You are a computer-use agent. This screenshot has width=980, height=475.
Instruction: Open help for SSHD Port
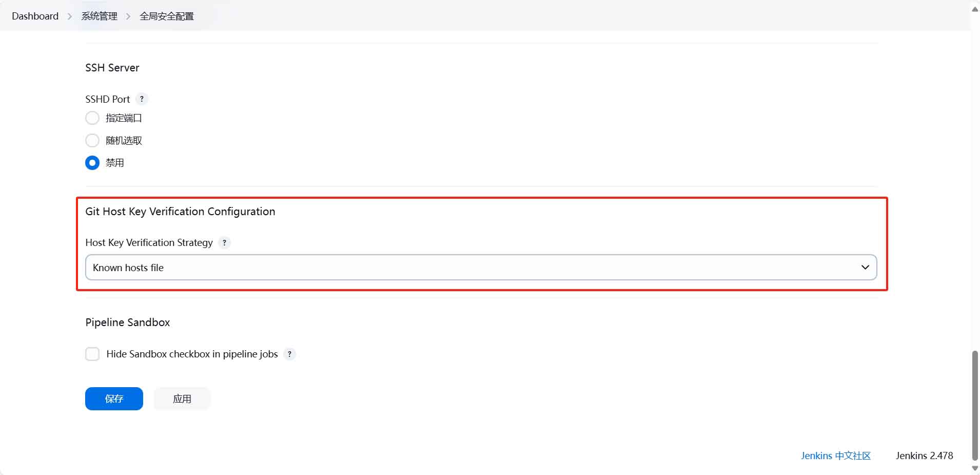142,99
